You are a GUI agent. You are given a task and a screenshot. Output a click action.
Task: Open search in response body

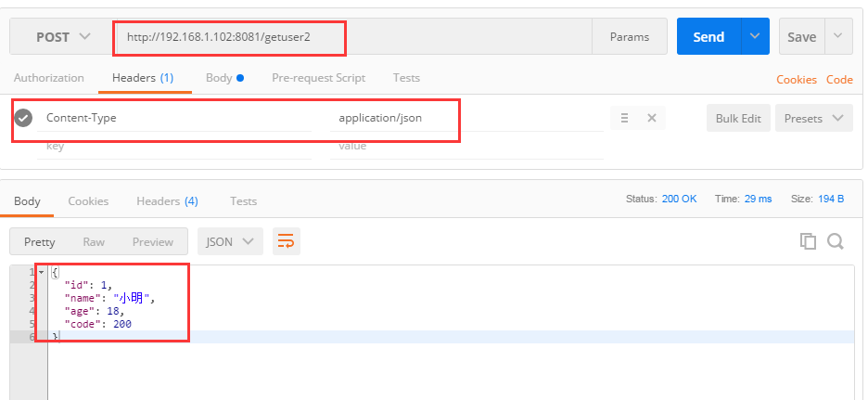(836, 241)
